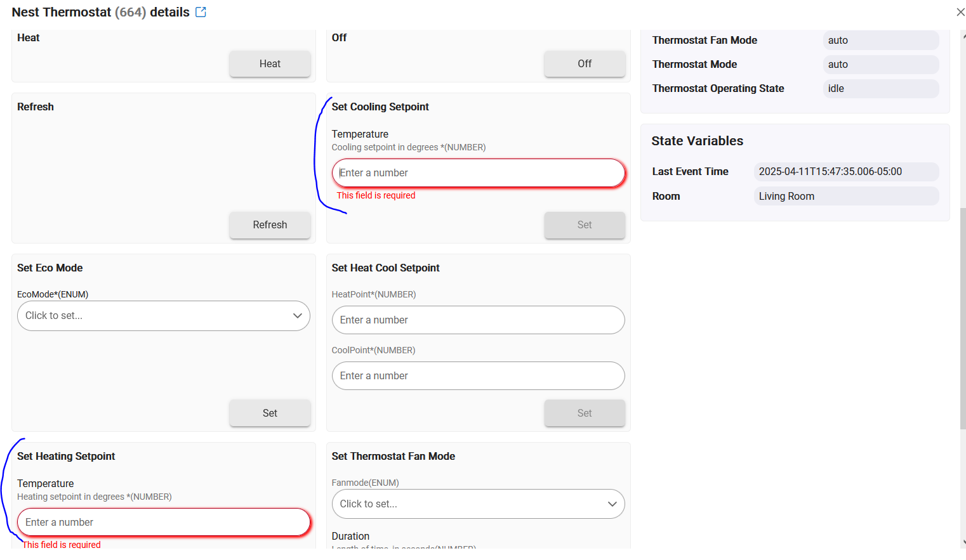Open device details in new window icon
Viewport: 966px width, 560px height.
click(201, 12)
